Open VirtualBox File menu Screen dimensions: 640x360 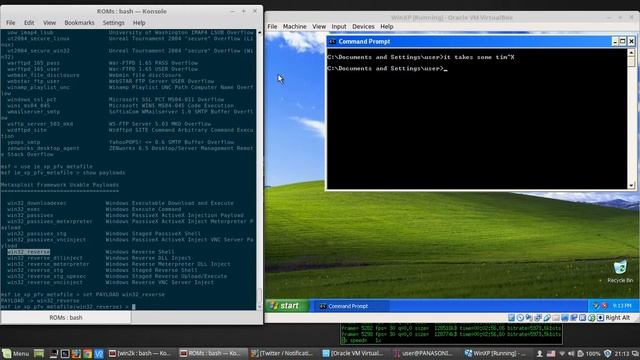[x=272, y=26]
